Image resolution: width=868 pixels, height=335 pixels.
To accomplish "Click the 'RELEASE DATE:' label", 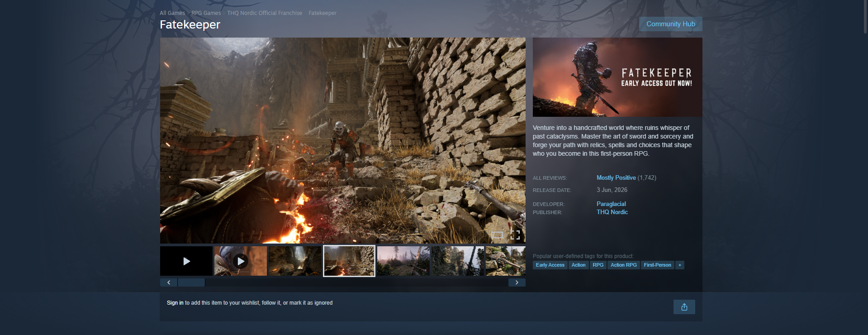I will [552, 190].
